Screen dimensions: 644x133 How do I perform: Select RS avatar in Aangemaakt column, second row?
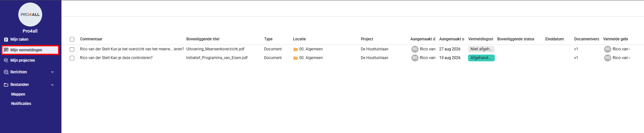415,58
